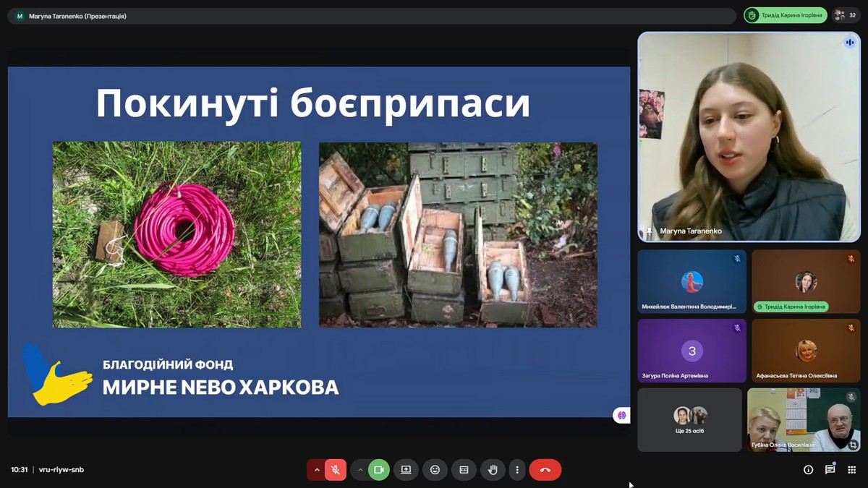Image resolution: width=868 pixels, height=488 pixels.
Task: Toggle closed captions with the CC button
Action: click(464, 470)
